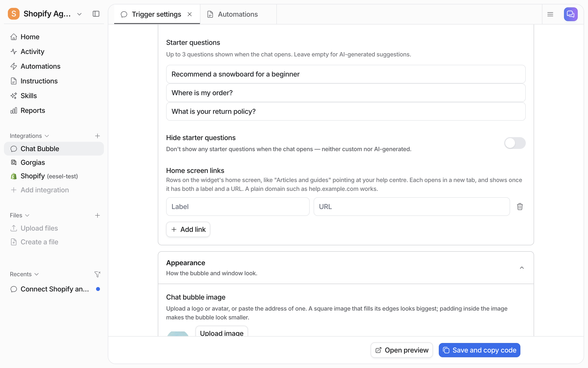Image resolution: width=588 pixels, height=368 pixels.
Task: Click the Upload image button
Action: pyautogui.click(x=222, y=332)
